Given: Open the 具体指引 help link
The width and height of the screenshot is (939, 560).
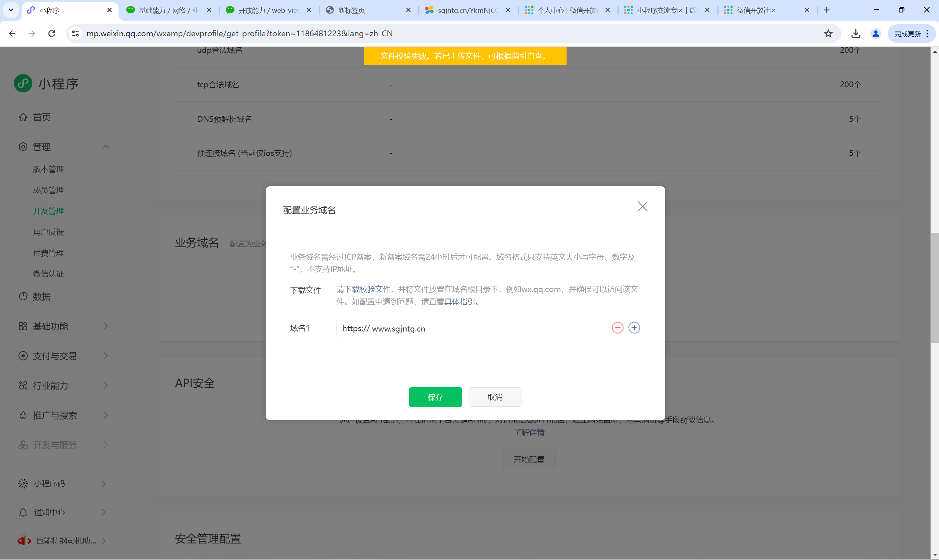Looking at the screenshot, I should (x=459, y=301).
